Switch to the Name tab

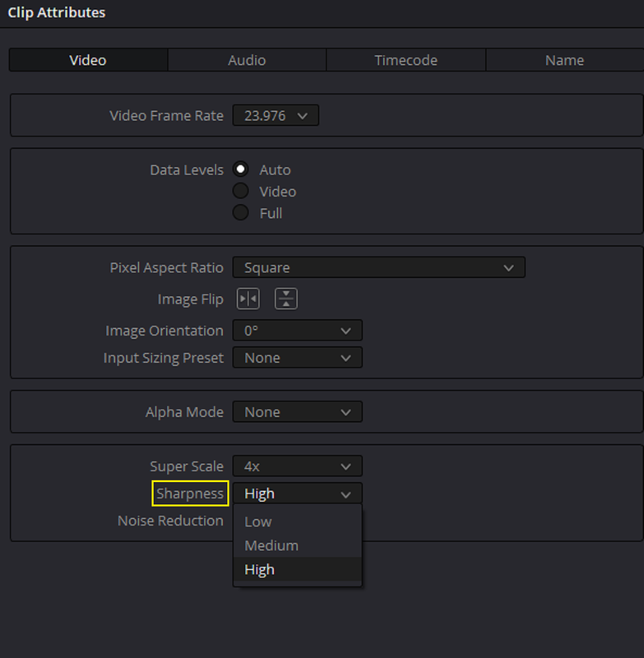pyautogui.click(x=565, y=60)
